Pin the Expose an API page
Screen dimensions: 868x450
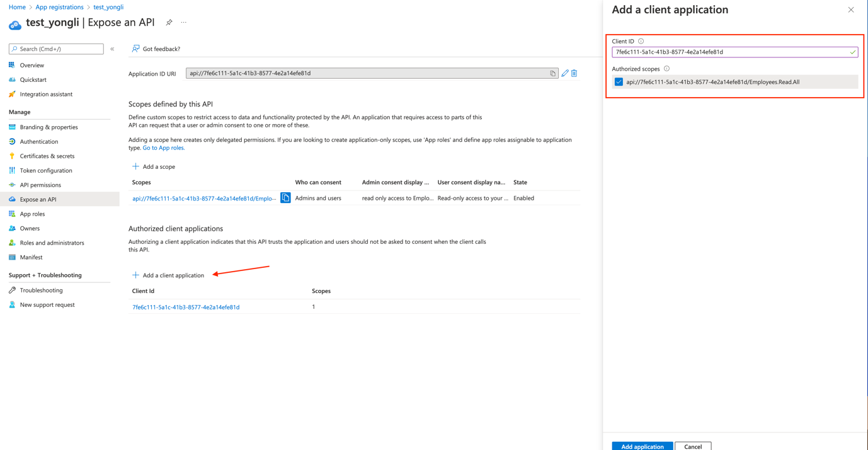tap(169, 21)
